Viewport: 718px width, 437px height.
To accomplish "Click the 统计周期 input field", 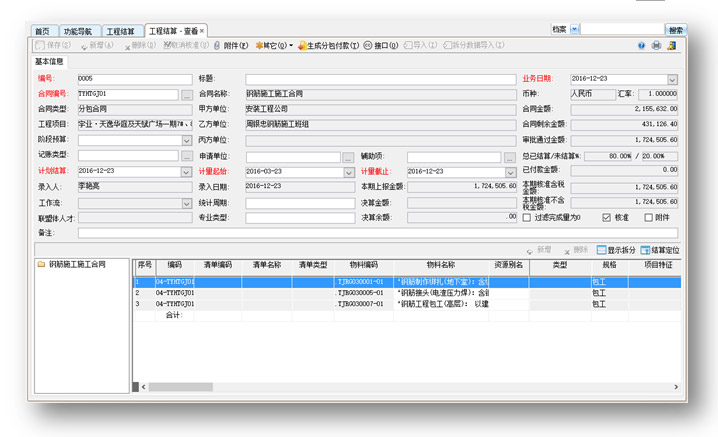I will pyautogui.click(x=300, y=203).
